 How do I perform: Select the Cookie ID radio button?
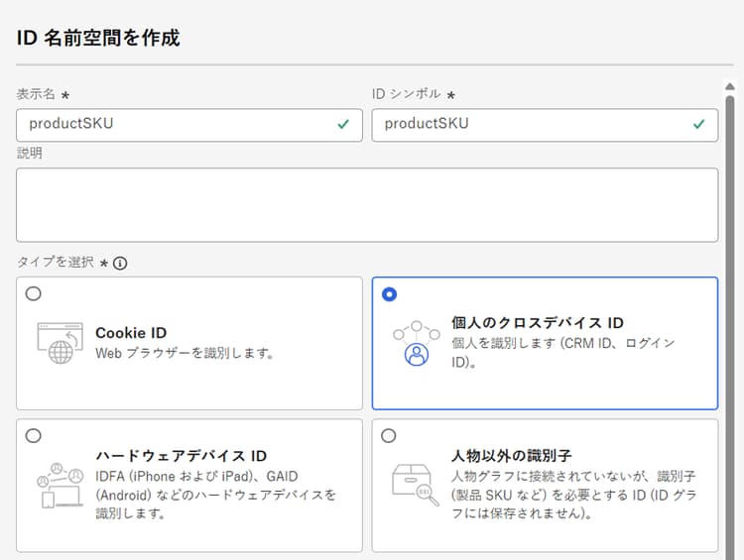(34, 293)
